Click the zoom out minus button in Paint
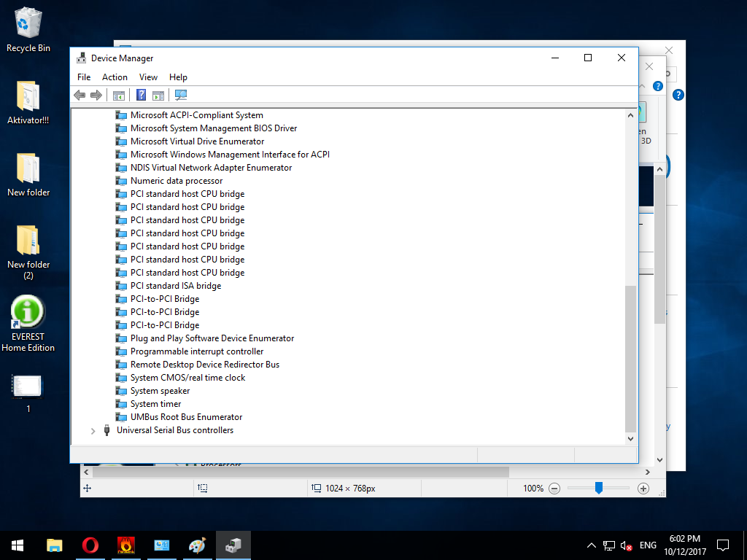 click(554, 488)
